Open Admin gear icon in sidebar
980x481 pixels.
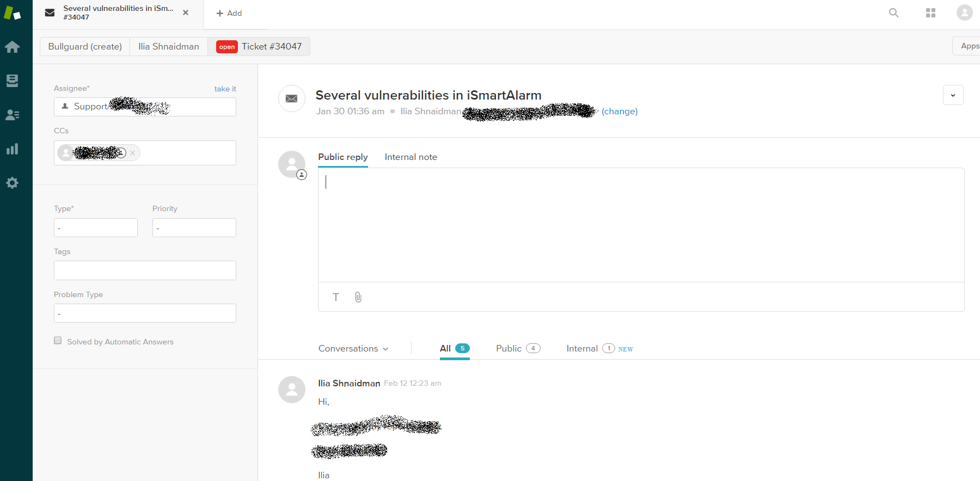tap(12, 183)
